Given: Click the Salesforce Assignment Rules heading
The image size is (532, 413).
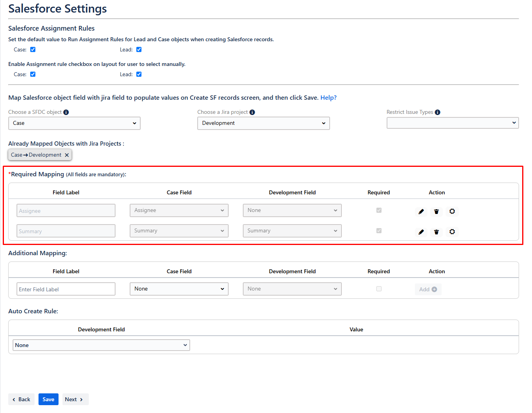Looking at the screenshot, I should click(x=51, y=28).
